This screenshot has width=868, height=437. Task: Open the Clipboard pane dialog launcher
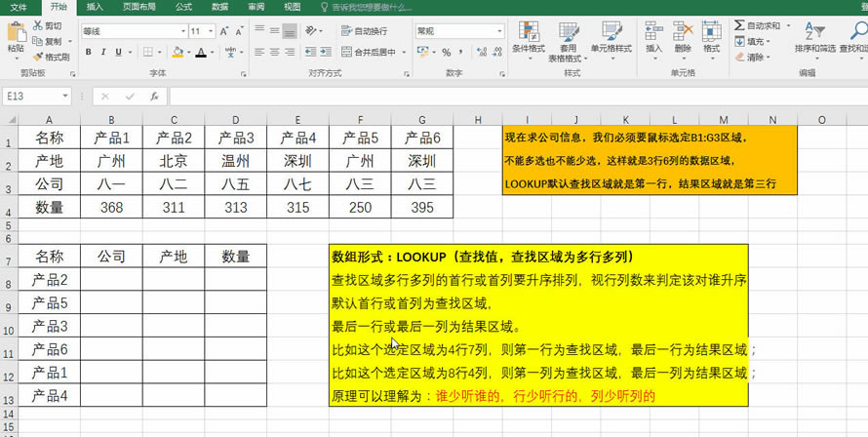(x=72, y=74)
